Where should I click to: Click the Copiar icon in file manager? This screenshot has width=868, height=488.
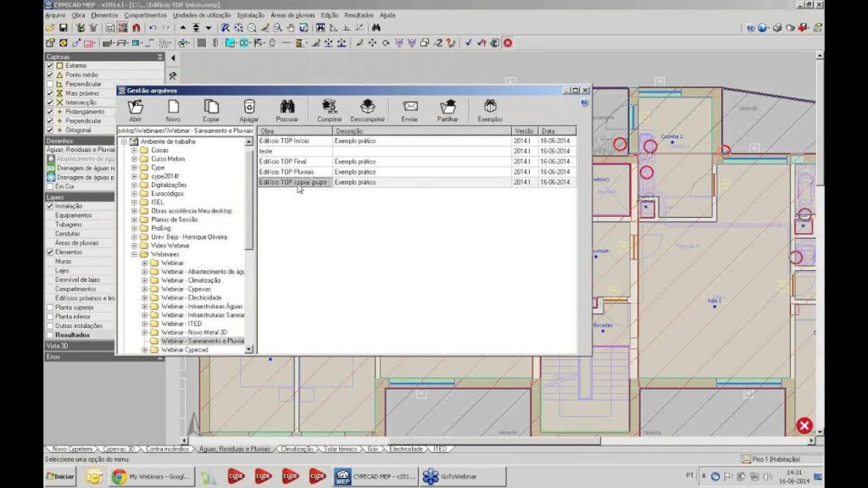211,108
